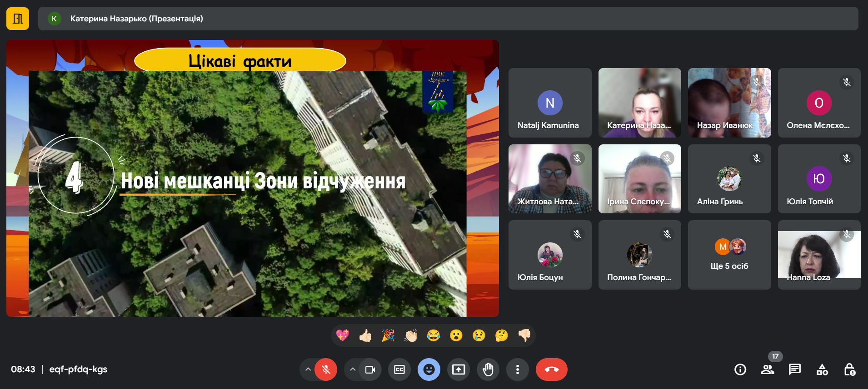Open more options three-dot menu

point(517,369)
